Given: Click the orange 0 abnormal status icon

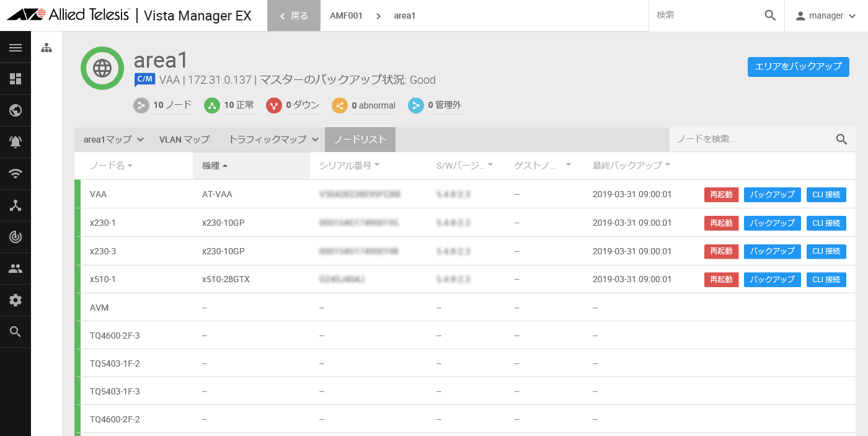Looking at the screenshot, I should tap(340, 105).
